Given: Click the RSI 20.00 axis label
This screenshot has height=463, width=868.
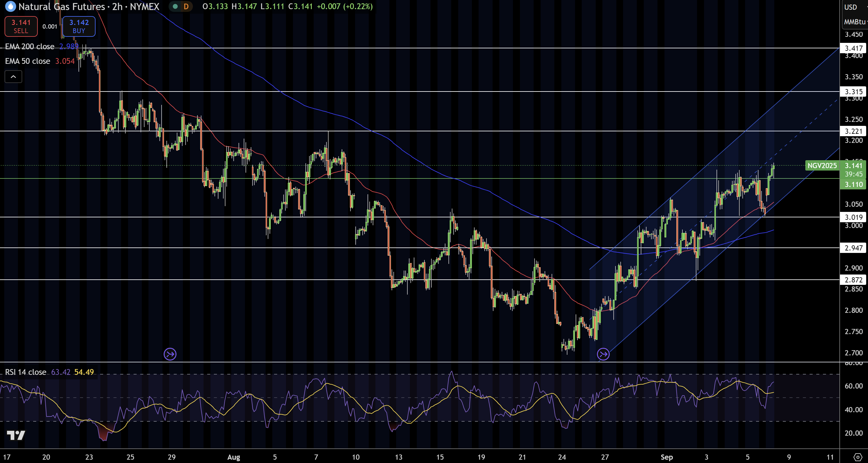Looking at the screenshot, I should coord(853,433).
